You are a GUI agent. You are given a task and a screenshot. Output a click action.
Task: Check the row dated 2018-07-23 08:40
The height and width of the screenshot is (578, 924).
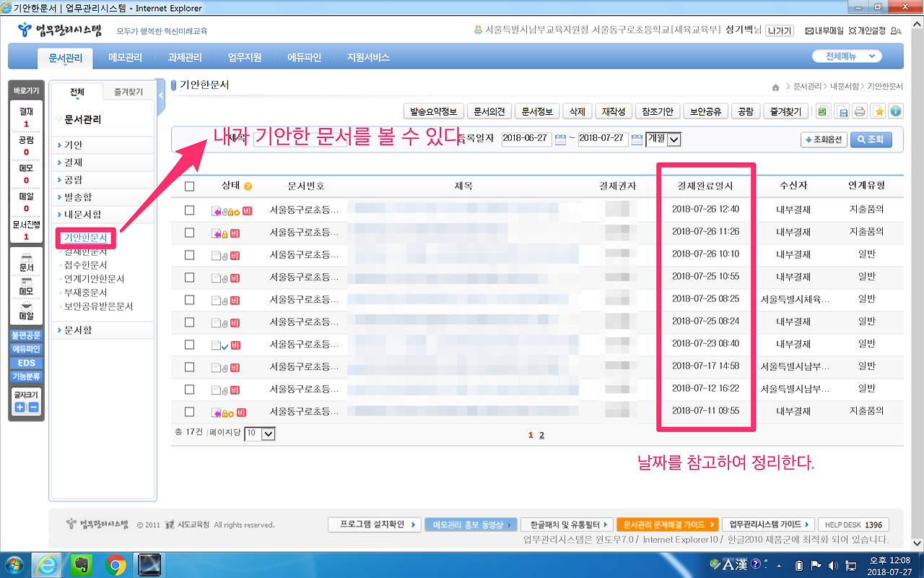point(190,345)
